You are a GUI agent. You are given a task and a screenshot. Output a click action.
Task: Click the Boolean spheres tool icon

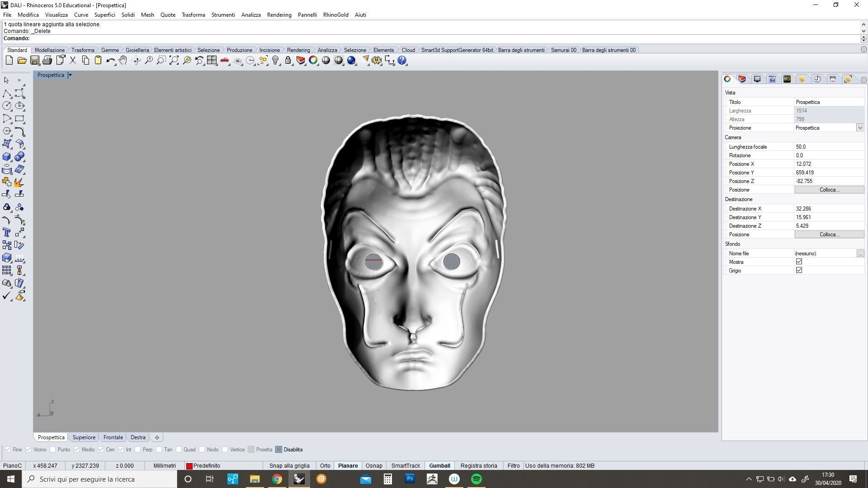(x=19, y=157)
